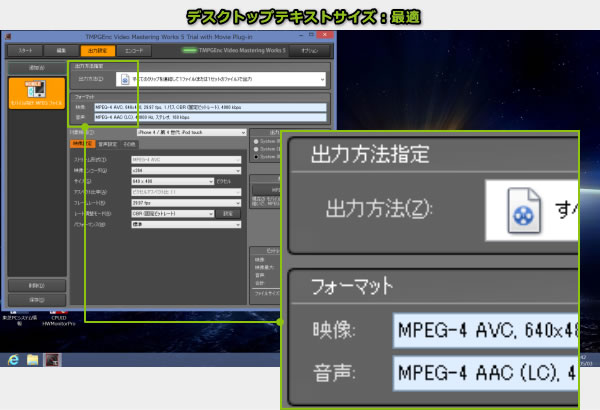Open the オプション menu button
600x410 pixels.
coord(310,51)
